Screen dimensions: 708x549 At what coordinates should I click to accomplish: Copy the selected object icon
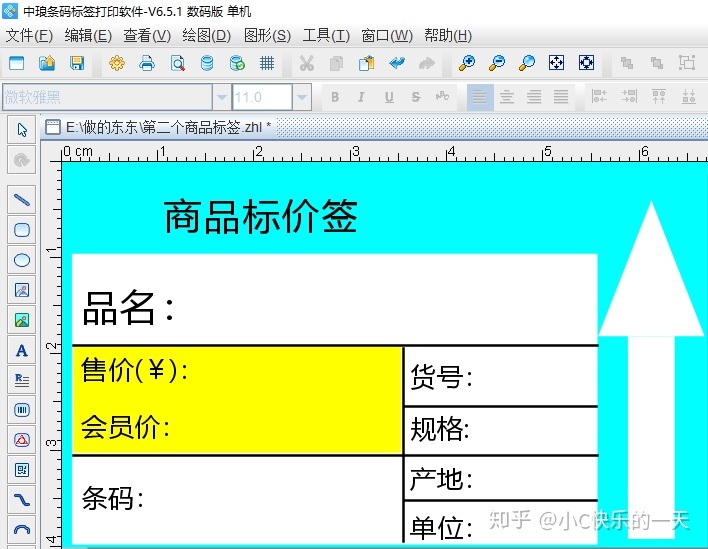(336, 63)
